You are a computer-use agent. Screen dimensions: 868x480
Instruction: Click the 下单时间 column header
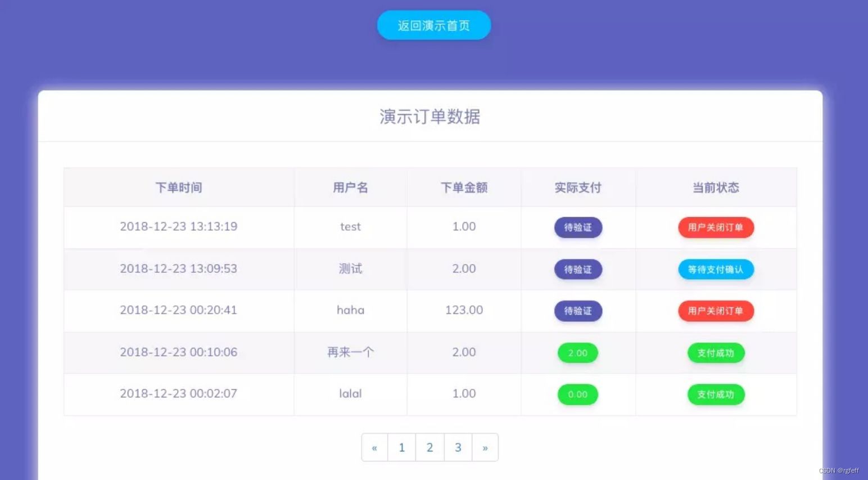[178, 187]
